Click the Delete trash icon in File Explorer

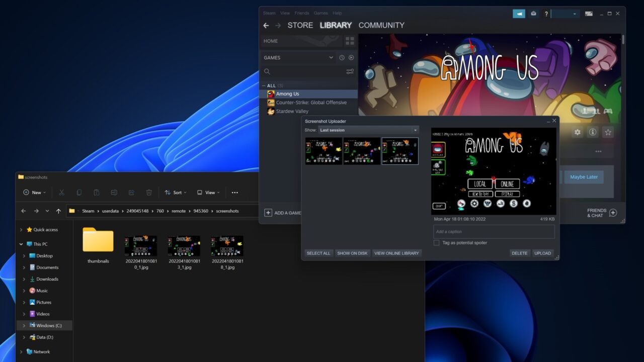pos(149,193)
